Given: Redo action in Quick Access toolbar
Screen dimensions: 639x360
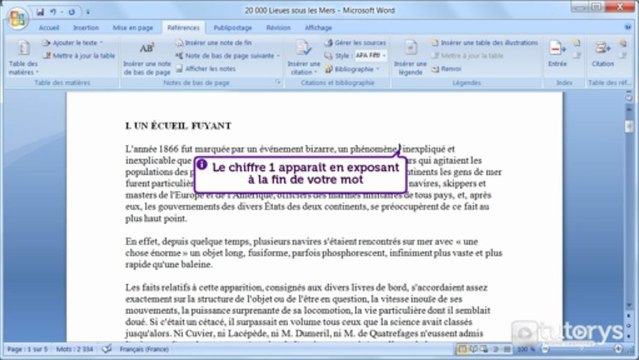Looking at the screenshot, I should (x=72, y=12).
